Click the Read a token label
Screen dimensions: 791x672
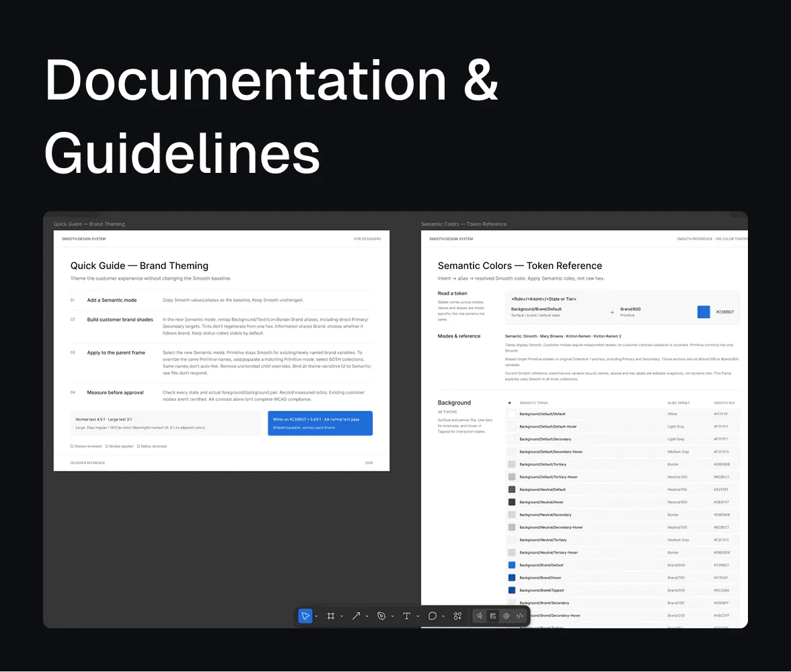453,293
